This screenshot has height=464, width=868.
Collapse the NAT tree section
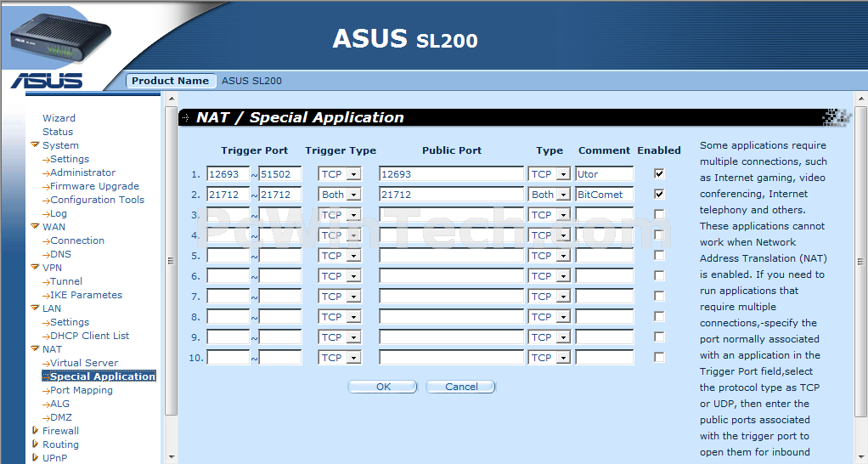pos(35,348)
